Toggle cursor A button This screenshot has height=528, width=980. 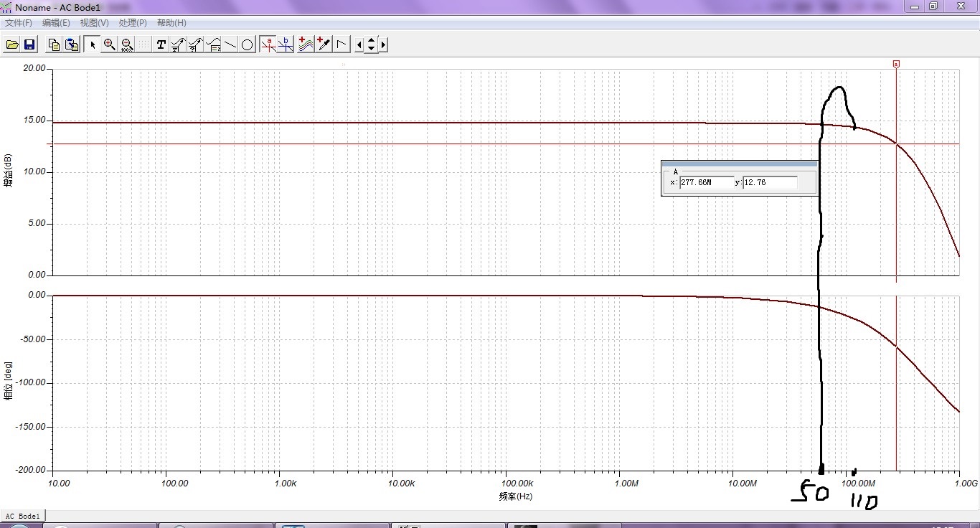(x=268, y=44)
